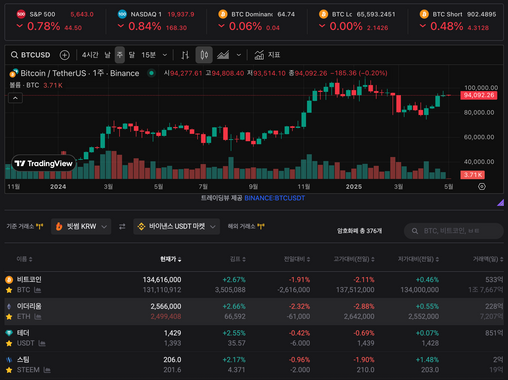Toggle the favorite star for STEEM
The image size is (508, 380).
click(x=9, y=370)
